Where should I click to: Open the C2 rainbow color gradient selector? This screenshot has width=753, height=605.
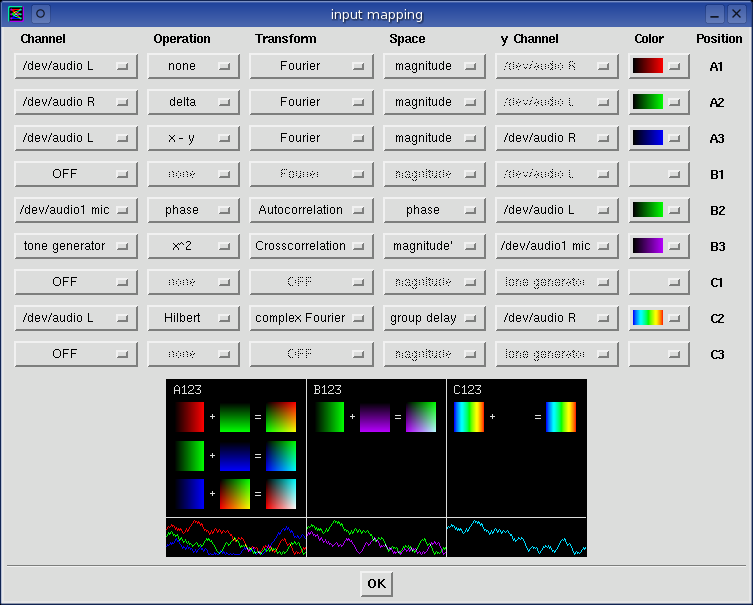click(x=659, y=318)
